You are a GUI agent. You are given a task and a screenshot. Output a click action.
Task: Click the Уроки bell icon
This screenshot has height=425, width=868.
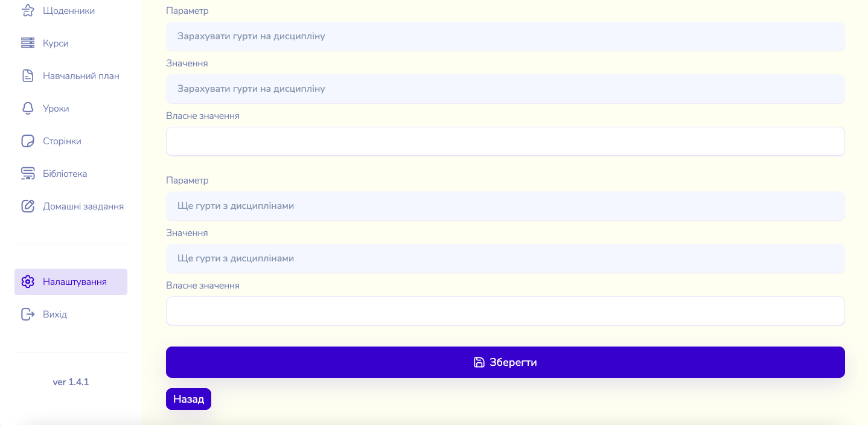28,109
